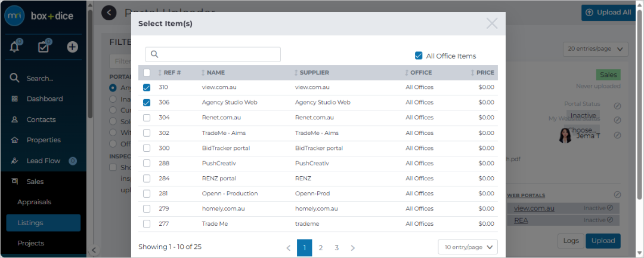Click the plus add-new icon in sidebar
This screenshot has height=258, width=644.
(x=72, y=47)
